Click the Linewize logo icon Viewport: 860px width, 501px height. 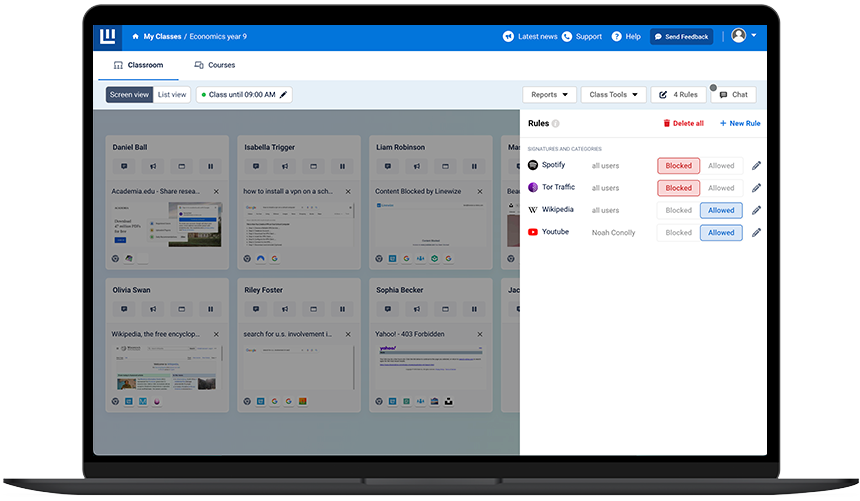click(108, 37)
